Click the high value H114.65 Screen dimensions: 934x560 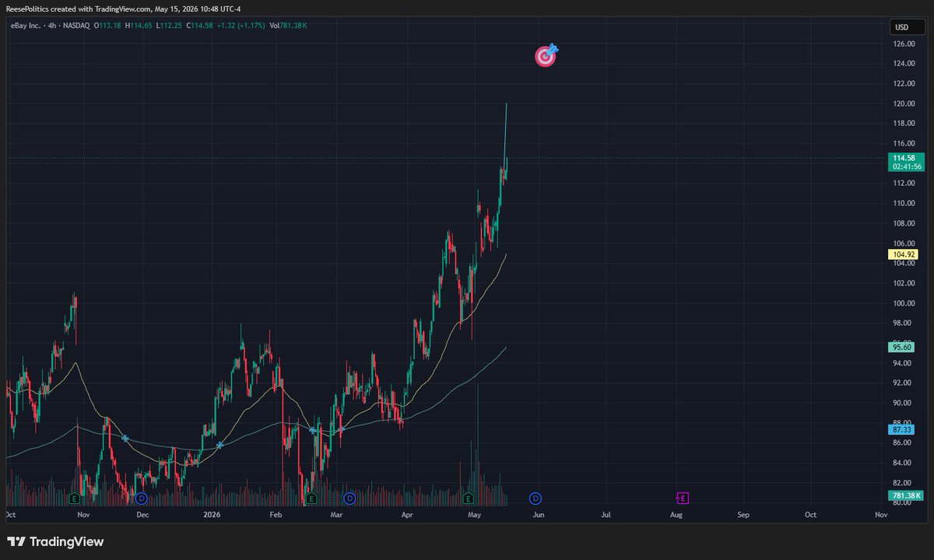click(139, 26)
